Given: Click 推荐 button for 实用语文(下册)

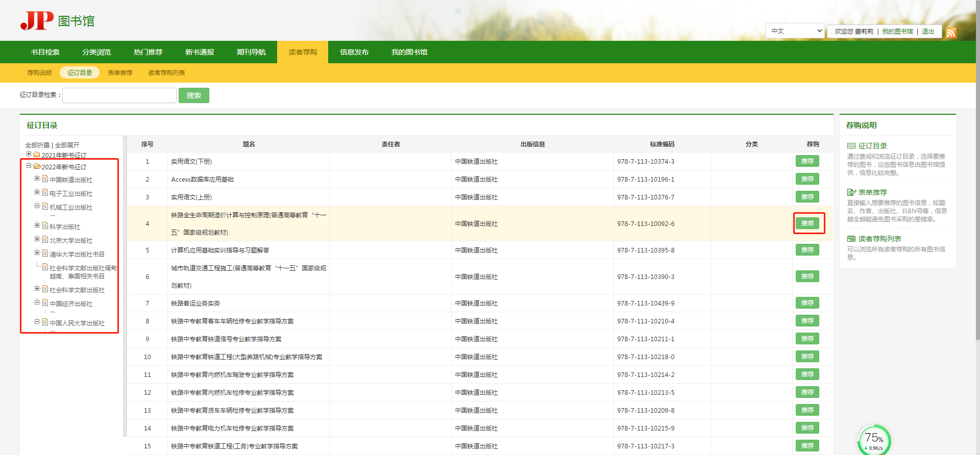Looking at the screenshot, I should [x=807, y=161].
